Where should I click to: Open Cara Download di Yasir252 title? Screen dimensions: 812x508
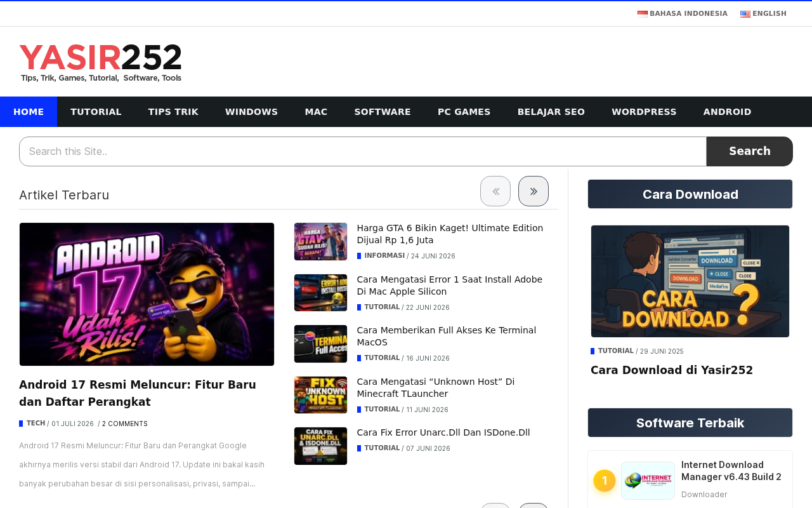(x=672, y=370)
